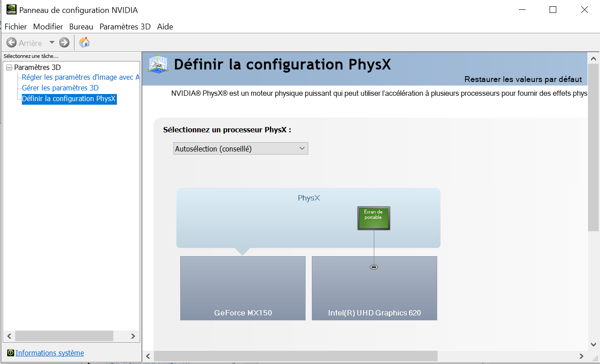The width and height of the screenshot is (600, 364).
Task: Click Restaurer les valeurs par défaut
Action: point(523,79)
